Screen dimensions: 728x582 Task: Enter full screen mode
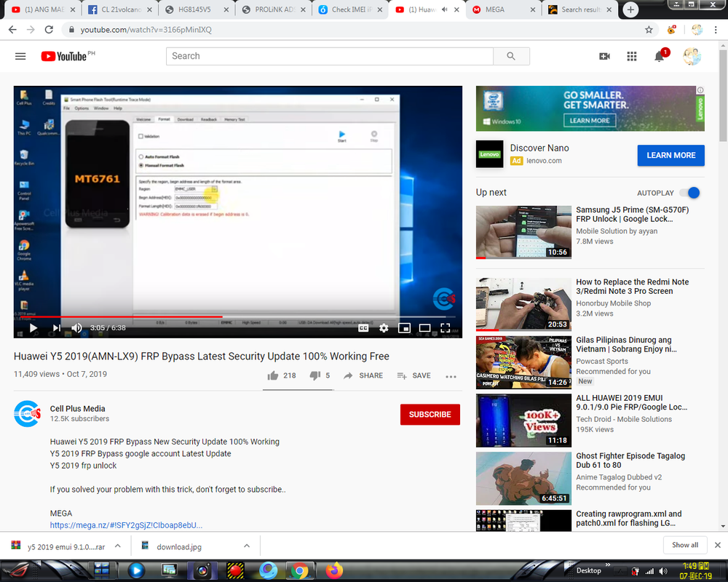tap(446, 328)
